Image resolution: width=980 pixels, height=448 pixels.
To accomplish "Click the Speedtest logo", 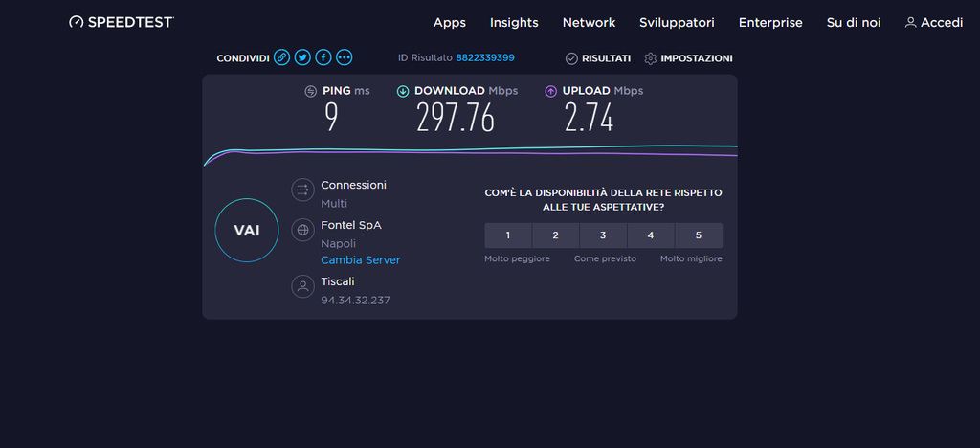I will pos(122,22).
